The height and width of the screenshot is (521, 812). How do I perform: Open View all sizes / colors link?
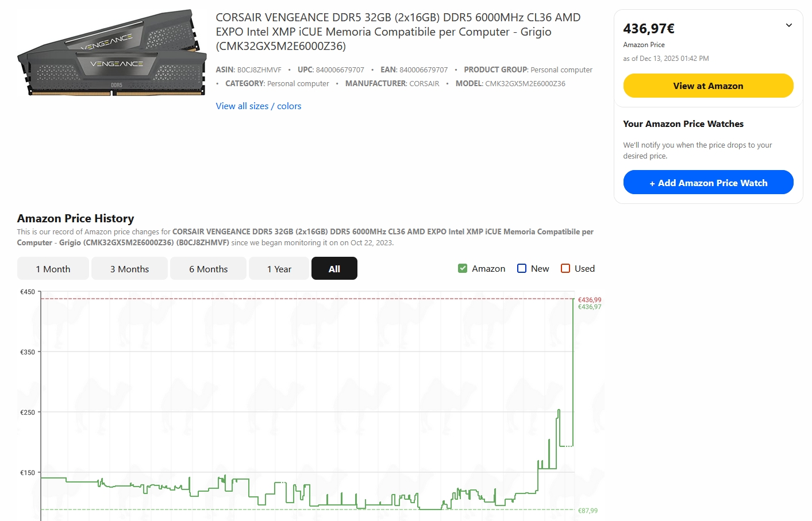point(259,106)
